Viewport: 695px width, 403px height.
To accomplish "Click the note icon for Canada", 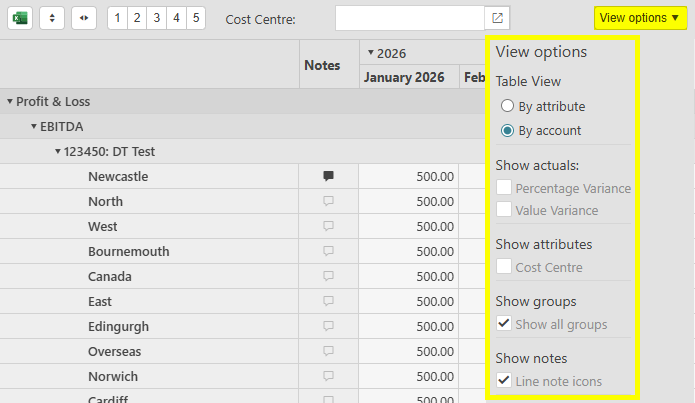I will click(328, 276).
